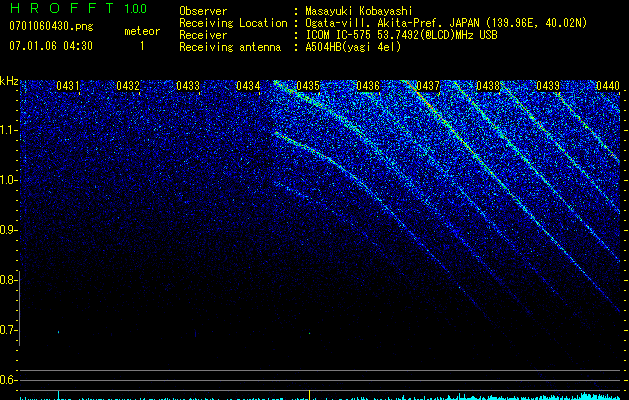Click the observer name Masayuki Kobayashi
Viewport: 629px width, 400px height.
tap(358, 11)
